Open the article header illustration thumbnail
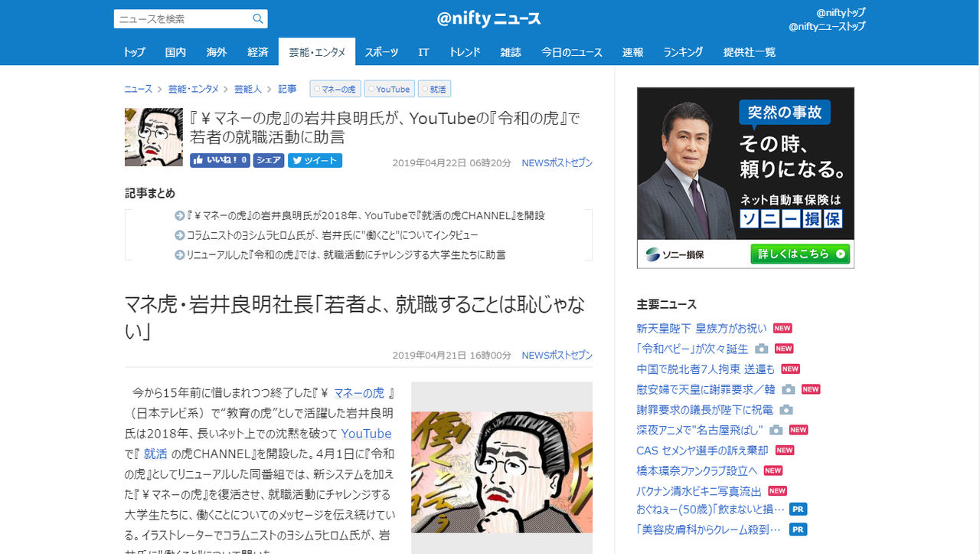980x554 pixels. [x=154, y=137]
